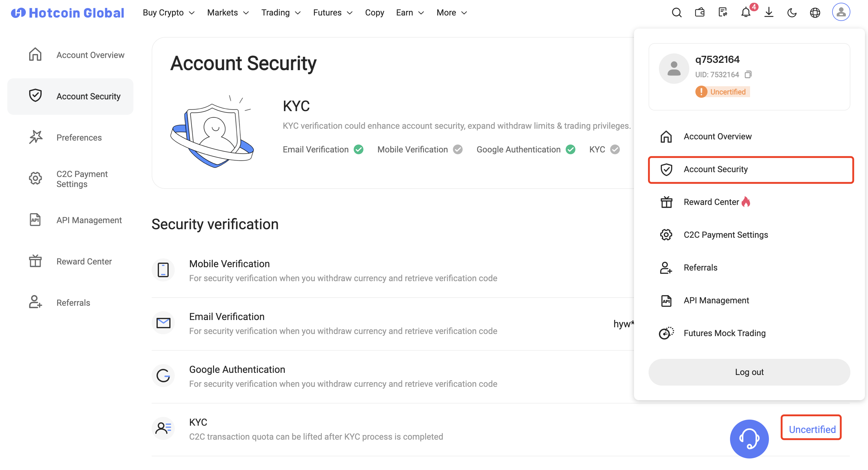Open the language globe icon
This screenshot has width=868, height=470.
815,13
